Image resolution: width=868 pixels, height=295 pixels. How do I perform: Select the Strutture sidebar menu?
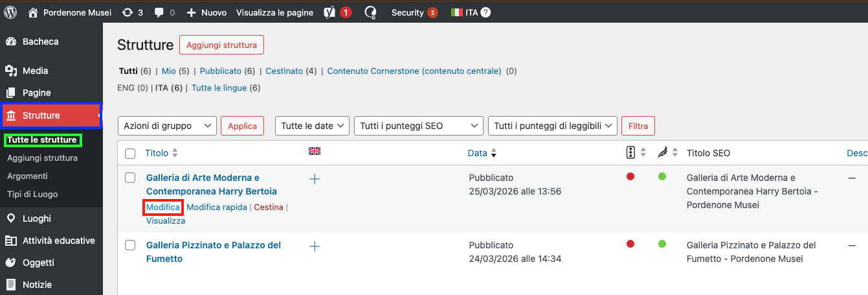[x=51, y=115]
